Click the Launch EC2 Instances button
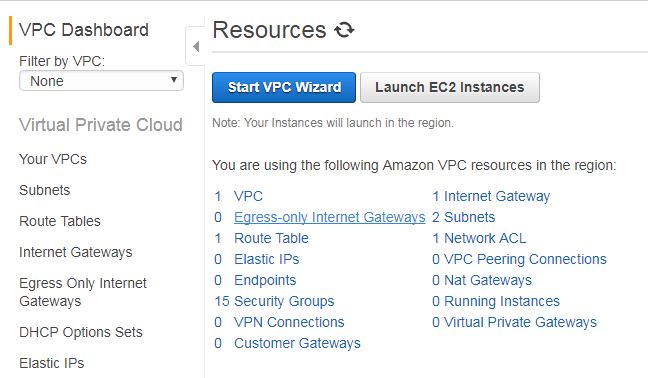Image resolution: width=648 pixels, height=378 pixels. point(450,87)
